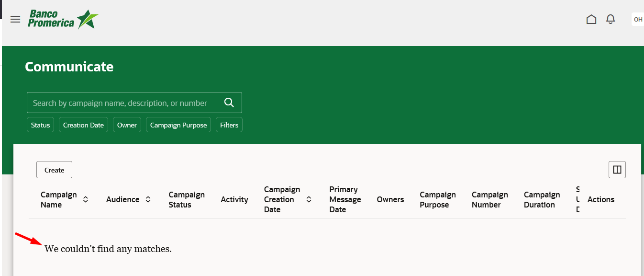Click the Create button
The image size is (644, 276).
(54, 169)
